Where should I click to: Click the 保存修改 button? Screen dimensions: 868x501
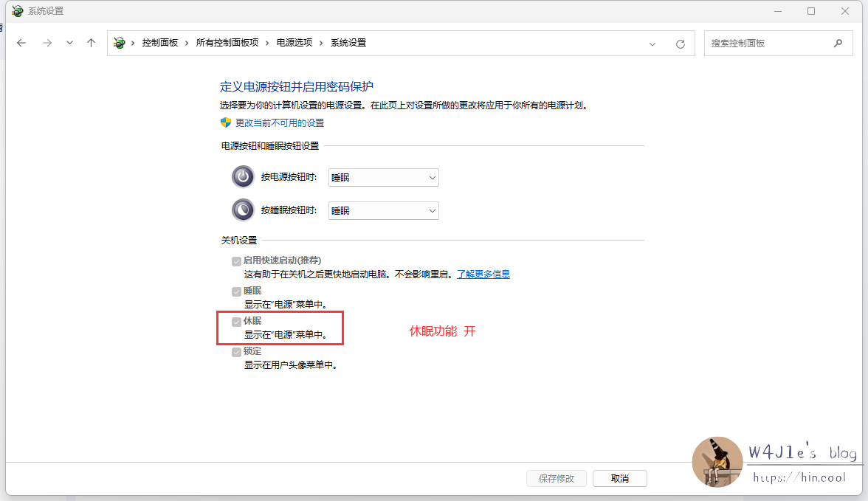[x=556, y=478]
